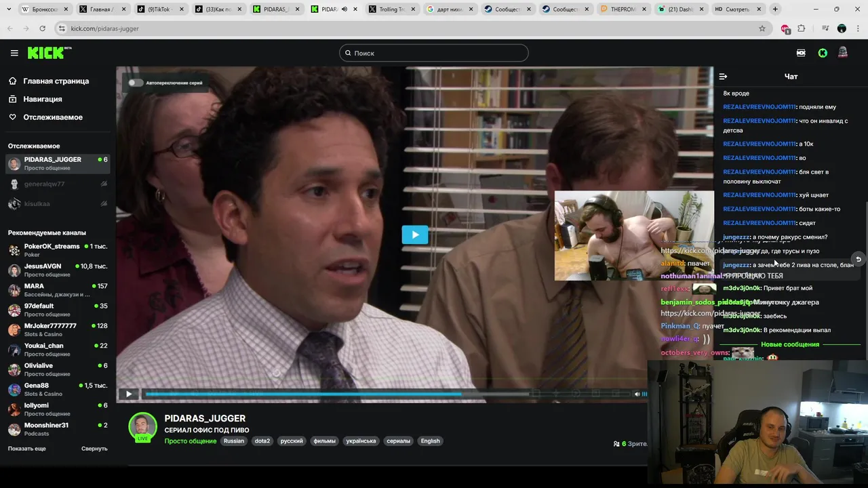The image size is (868, 488).
Task: Open recommended channel Gena88
Action: pyautogui.click(x=58, y=389)
